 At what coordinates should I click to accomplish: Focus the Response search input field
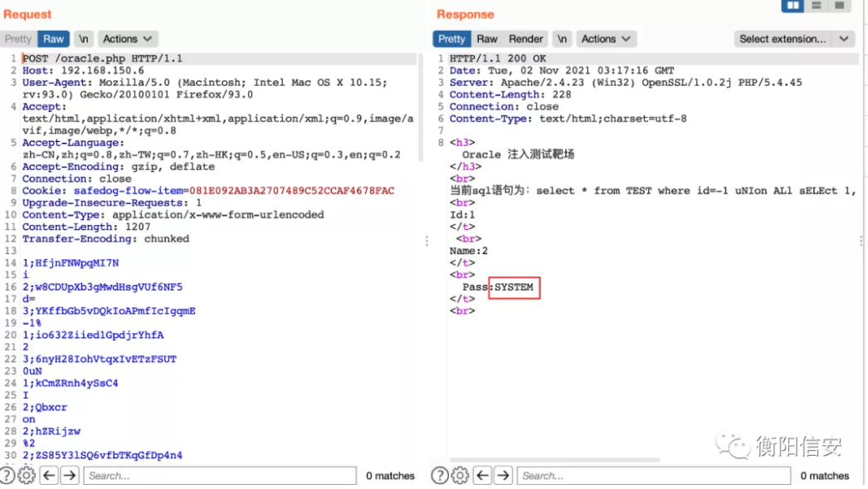coord(654,476)
